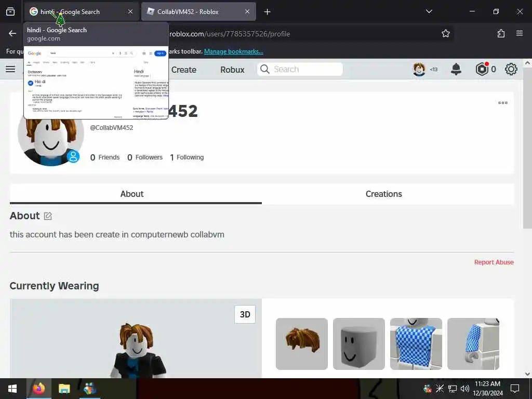The width and height of the screenshot is (532, 399).
Task: Open the Windows Start menu
Action: click(x=12, y=389)
